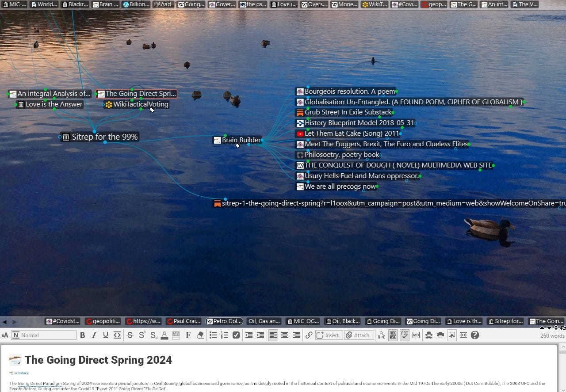The image size is (566, 392).
Task: Open note in separate window icon
Action: (x=451, y=335)
